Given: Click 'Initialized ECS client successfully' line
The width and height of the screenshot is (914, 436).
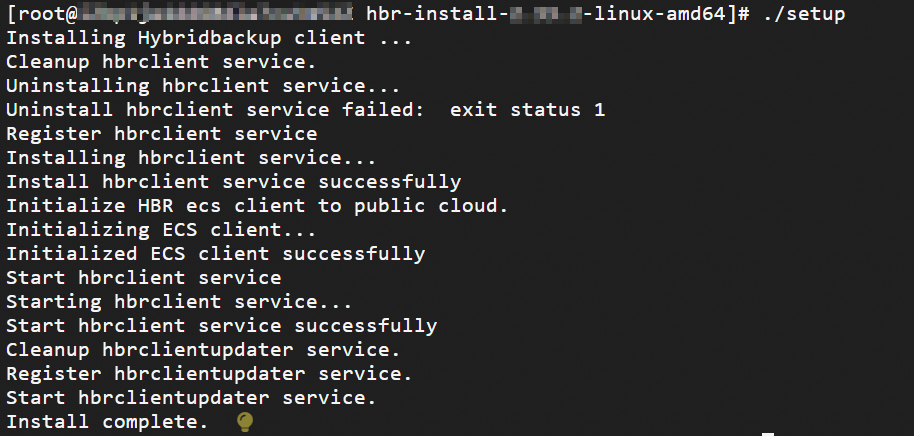Looking at the screenshot, I should 215,254.
